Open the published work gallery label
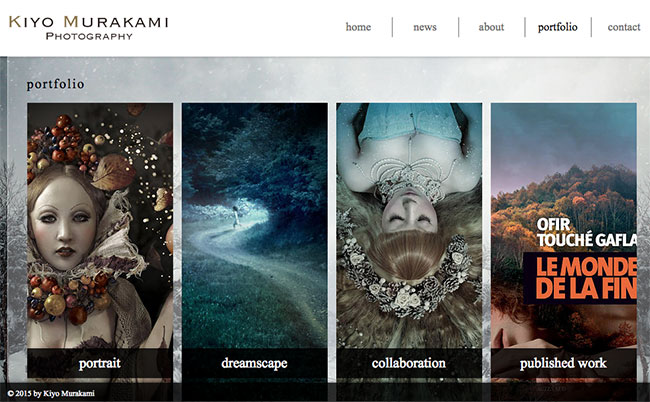Viewport: 650px width, 402px height. click(x=563, y=363)
